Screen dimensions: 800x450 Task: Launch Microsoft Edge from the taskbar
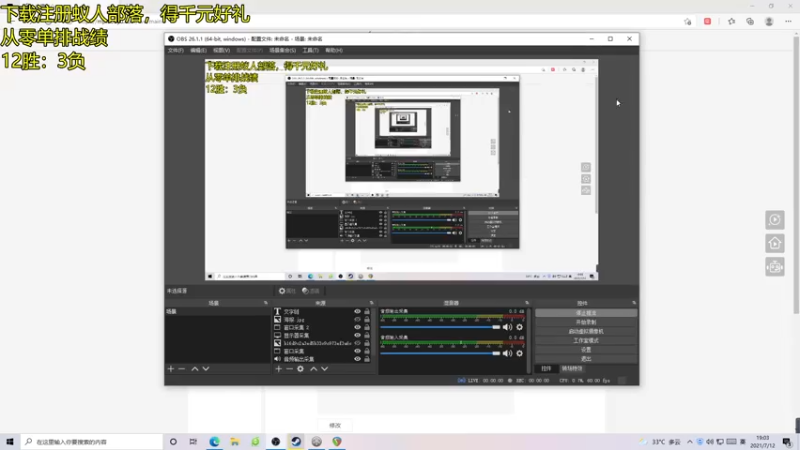[x=214, y=441]
